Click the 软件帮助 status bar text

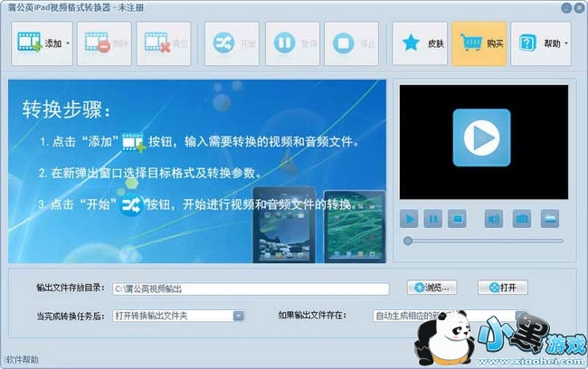23,360
